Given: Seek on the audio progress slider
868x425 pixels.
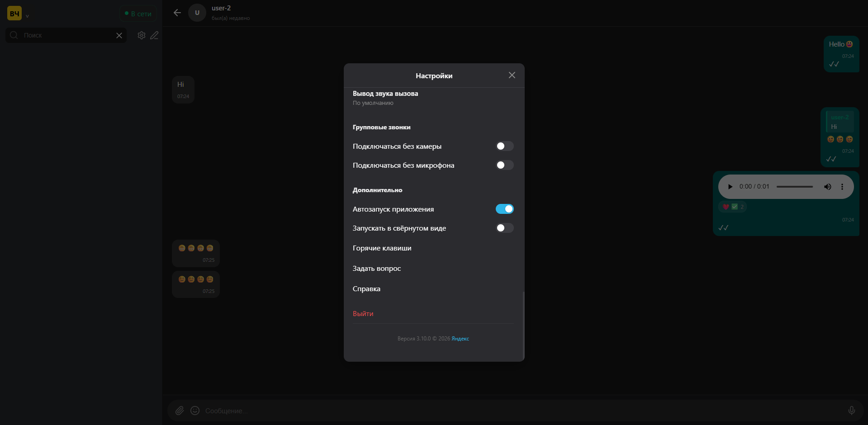Looking at the screenshot, I should click(x=795, y=187).
